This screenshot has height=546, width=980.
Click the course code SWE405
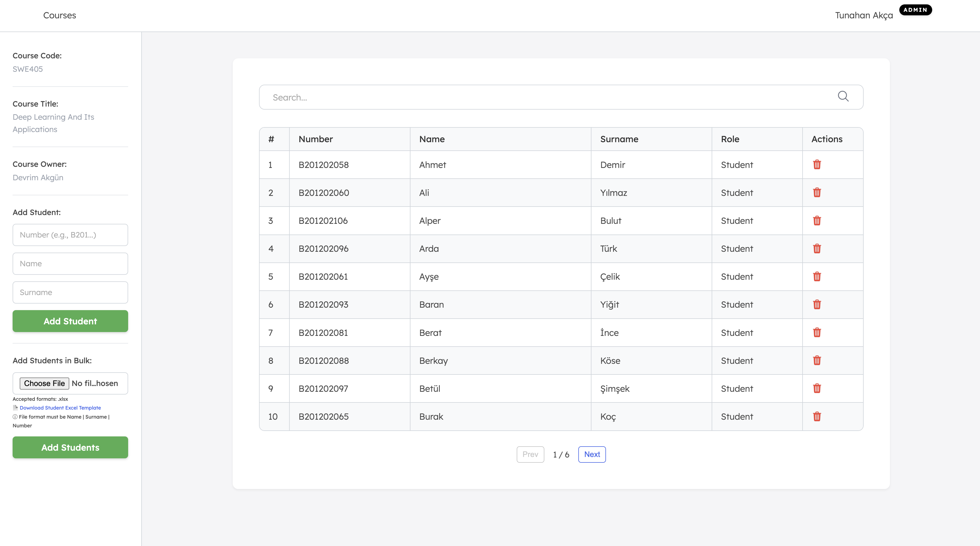coord(28,69)
